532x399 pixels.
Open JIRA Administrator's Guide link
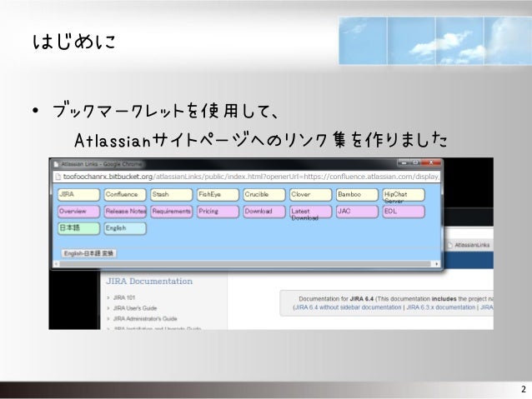click(145, 319)
